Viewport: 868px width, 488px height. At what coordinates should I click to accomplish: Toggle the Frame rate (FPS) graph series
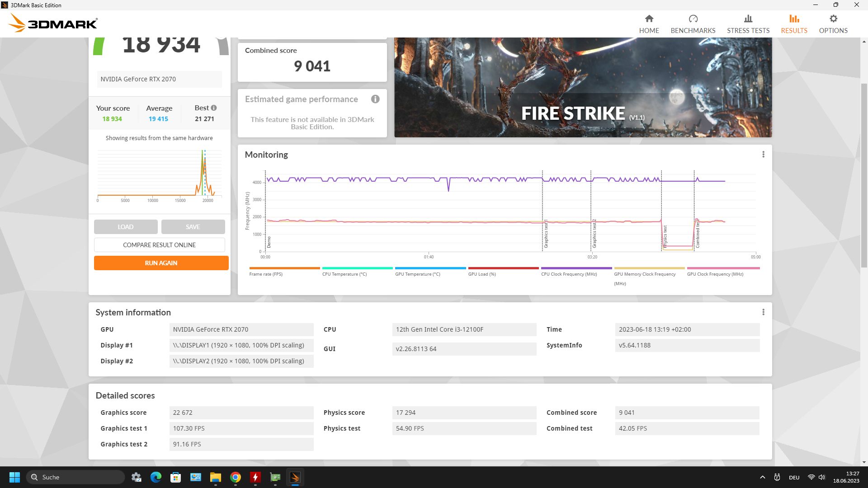266,274
